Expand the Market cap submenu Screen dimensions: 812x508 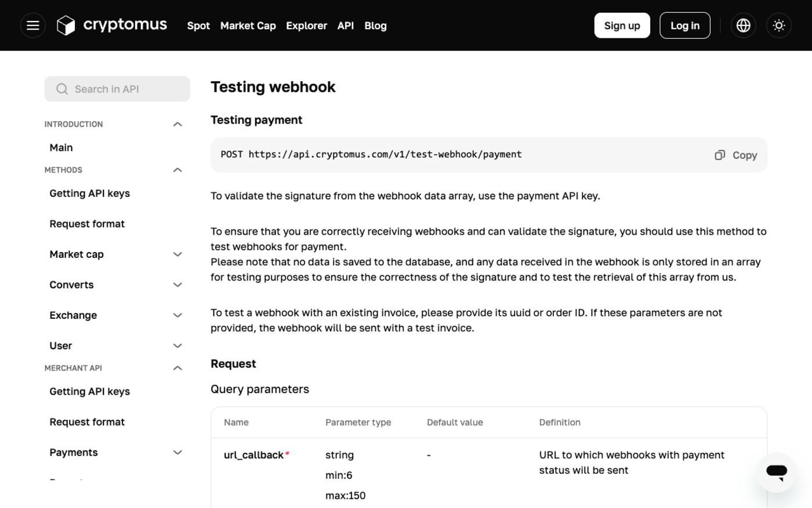pyautogui.click(x=177, y=254)
